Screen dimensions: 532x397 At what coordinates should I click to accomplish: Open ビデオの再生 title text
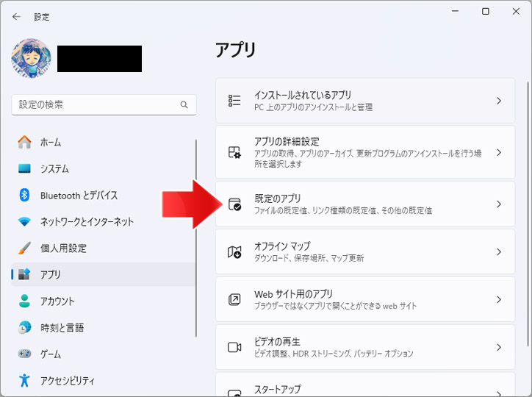[x=277, y=341]
